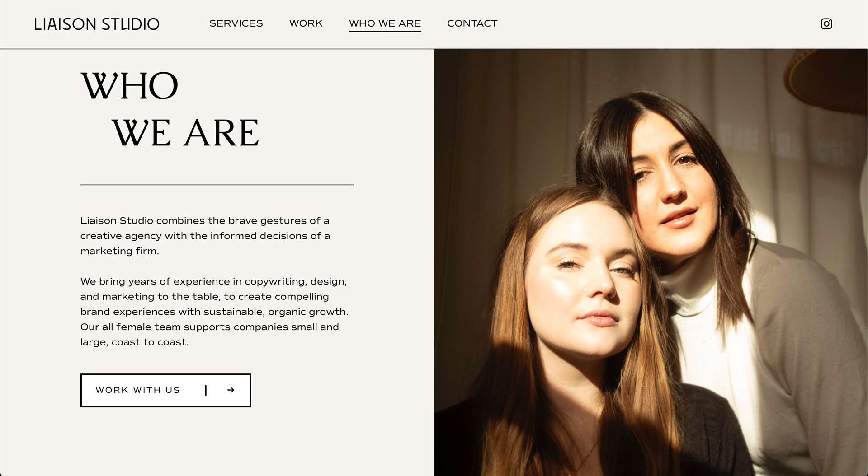Click the Who We Are heading
Screen dimensions: 868x476
coord(170,109)
